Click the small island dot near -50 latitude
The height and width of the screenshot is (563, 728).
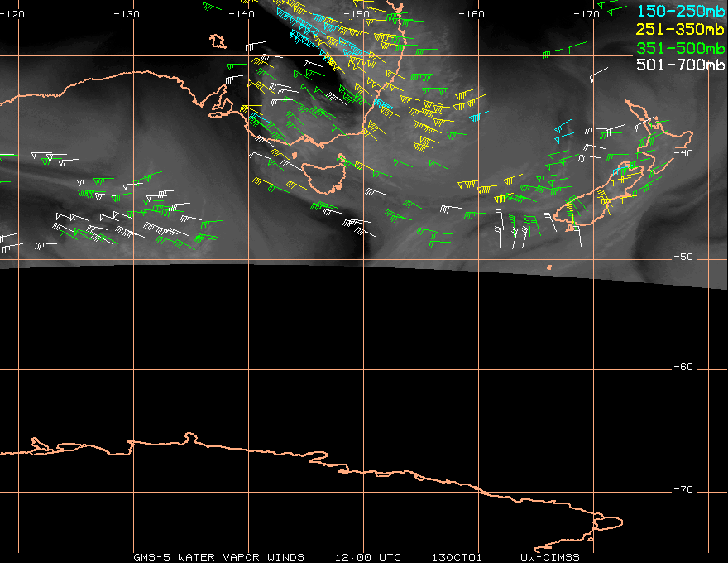pyautogui.click(x=549, y=267)
